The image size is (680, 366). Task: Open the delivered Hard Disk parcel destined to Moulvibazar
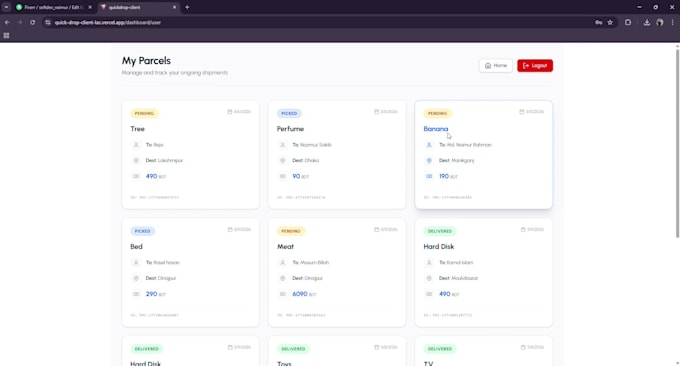coord(438,246)
